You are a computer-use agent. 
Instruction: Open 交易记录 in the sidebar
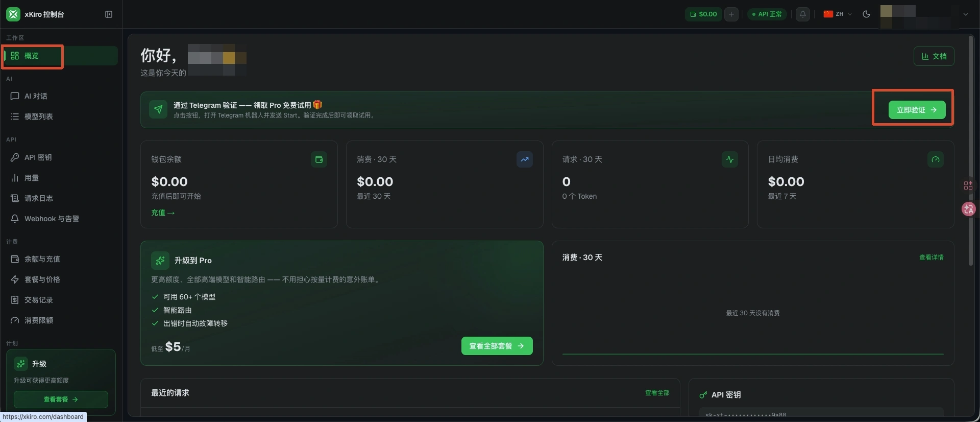[61, 300]
